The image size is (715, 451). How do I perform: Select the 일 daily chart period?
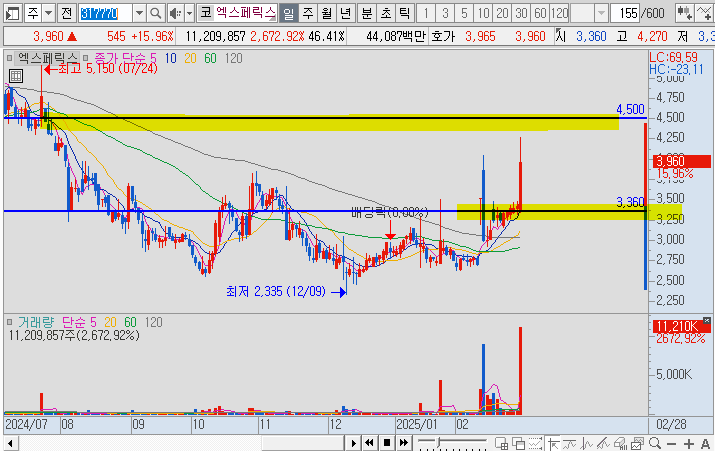(289, 13)
